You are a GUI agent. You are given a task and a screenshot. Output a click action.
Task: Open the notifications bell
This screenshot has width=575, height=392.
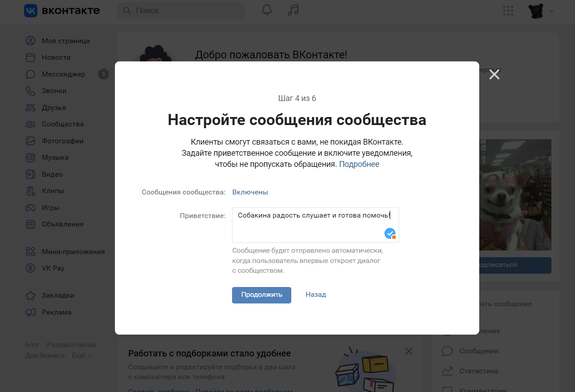[267, 10]
